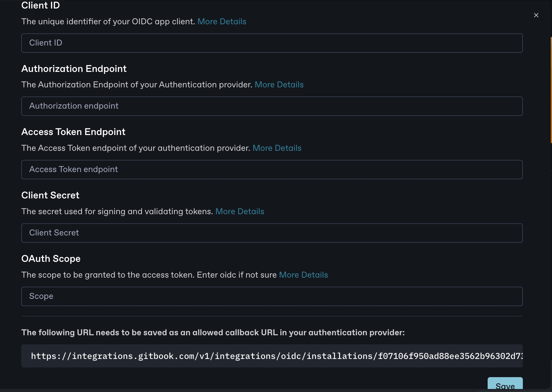Click the bold 'Client ID' heading at top
552x392 pixels.
(x=40, y=5)
